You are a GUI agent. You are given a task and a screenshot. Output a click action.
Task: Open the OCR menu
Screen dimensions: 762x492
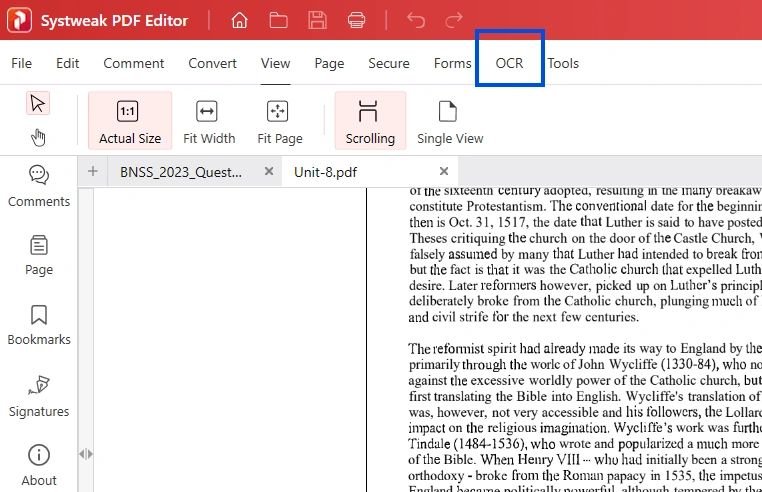[x=509, y=63]
